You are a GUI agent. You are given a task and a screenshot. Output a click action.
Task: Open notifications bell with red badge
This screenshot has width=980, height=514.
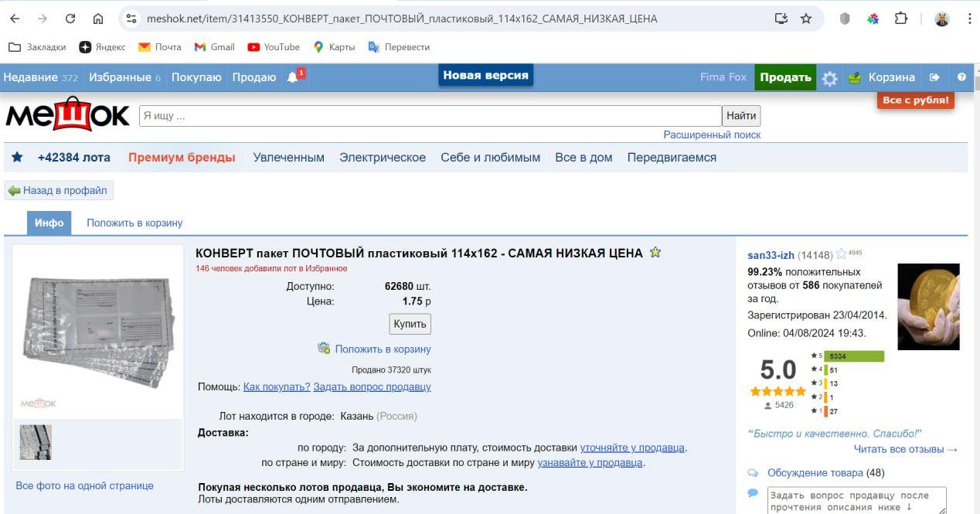coord(295,77)
